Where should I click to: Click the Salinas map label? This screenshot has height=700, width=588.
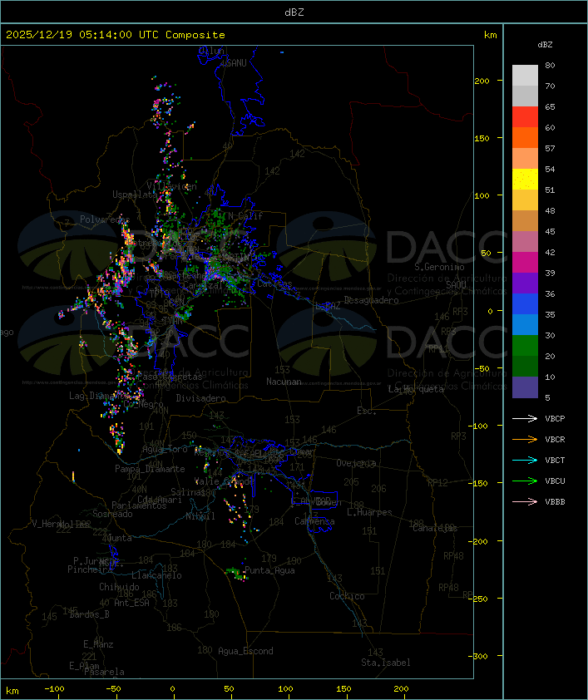188,492
